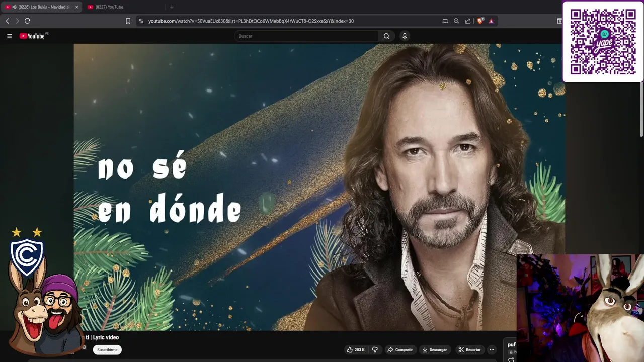Clip the video with Recortar
This screenshot has width=644, height=362.
tap(469, 350)
